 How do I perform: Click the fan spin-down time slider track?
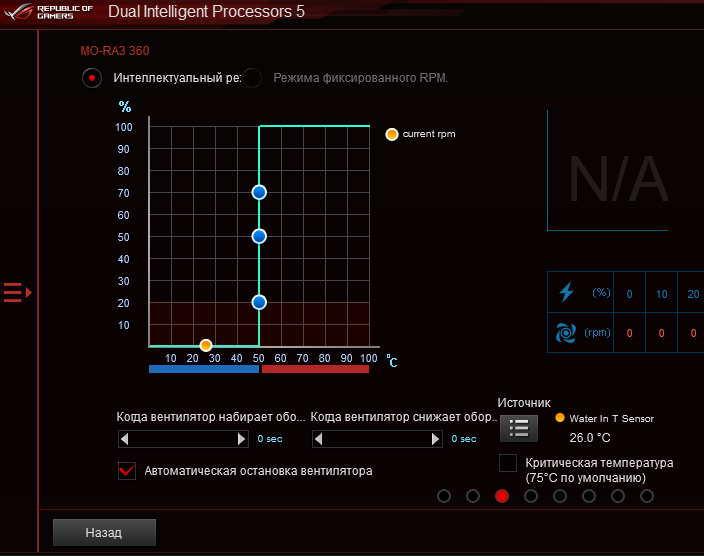377,439
